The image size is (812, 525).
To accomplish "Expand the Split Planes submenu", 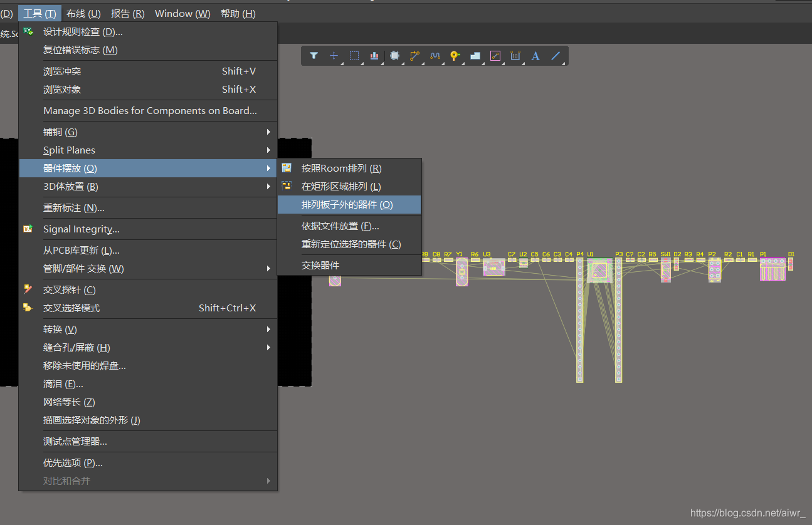I will click(148, 150).
